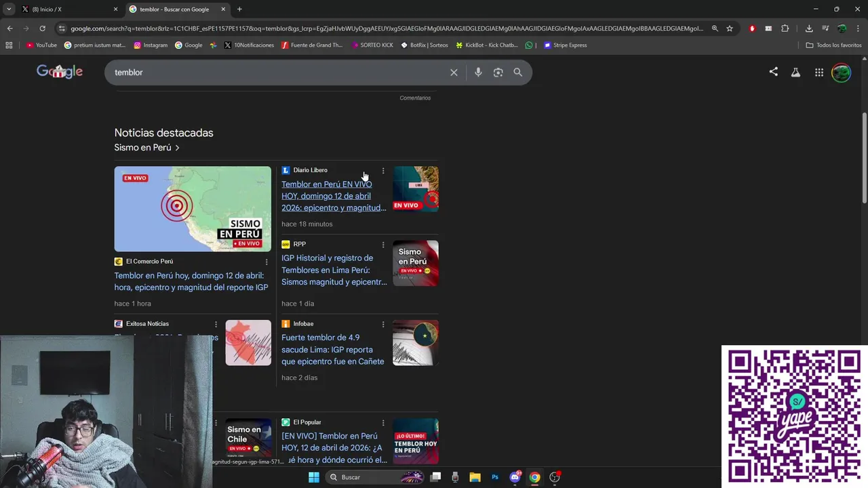Open the 10Notificaciones bookmark
868x488 pixels.
(x=249, y=45)
